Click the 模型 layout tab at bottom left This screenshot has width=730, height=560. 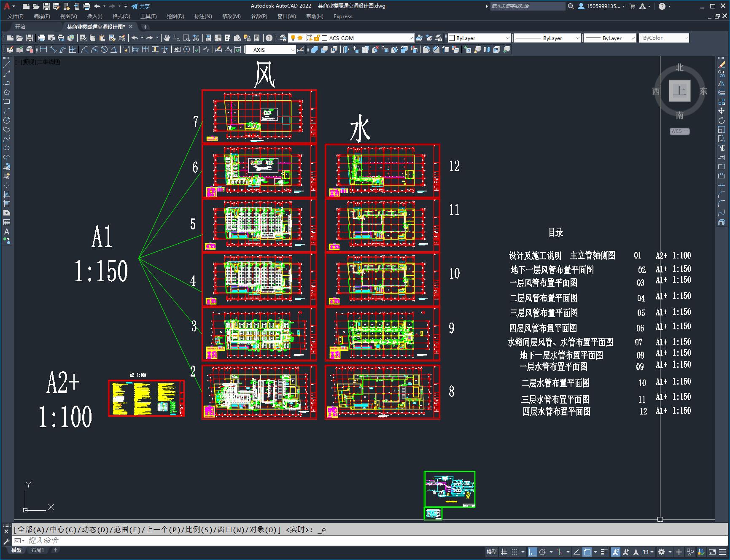pyautogui.click(x=16, y=550)
